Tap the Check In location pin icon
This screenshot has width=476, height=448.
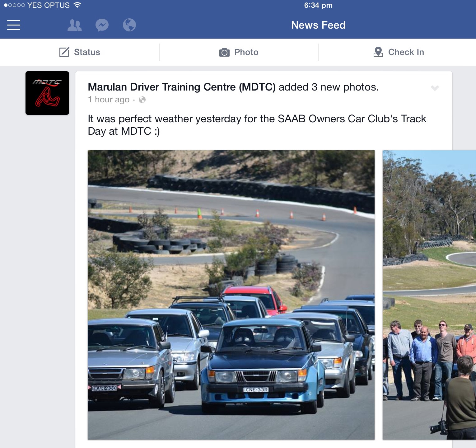pos(378,52)
